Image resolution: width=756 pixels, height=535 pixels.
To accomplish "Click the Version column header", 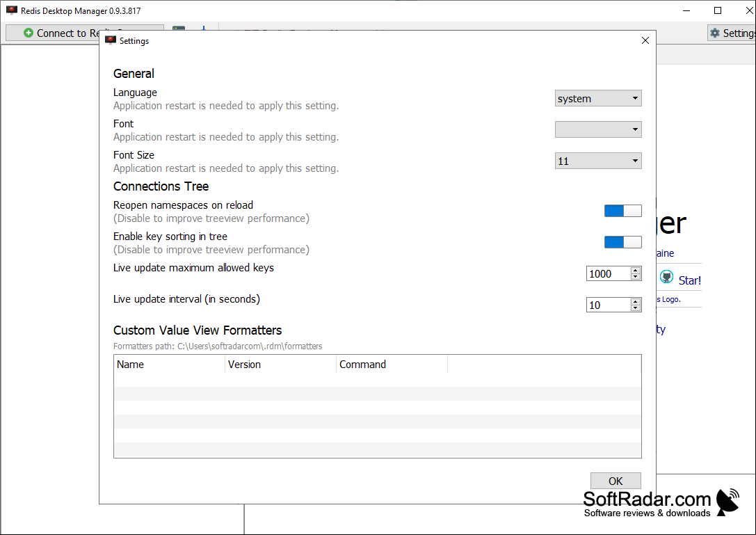I will (x=280, y=365).
